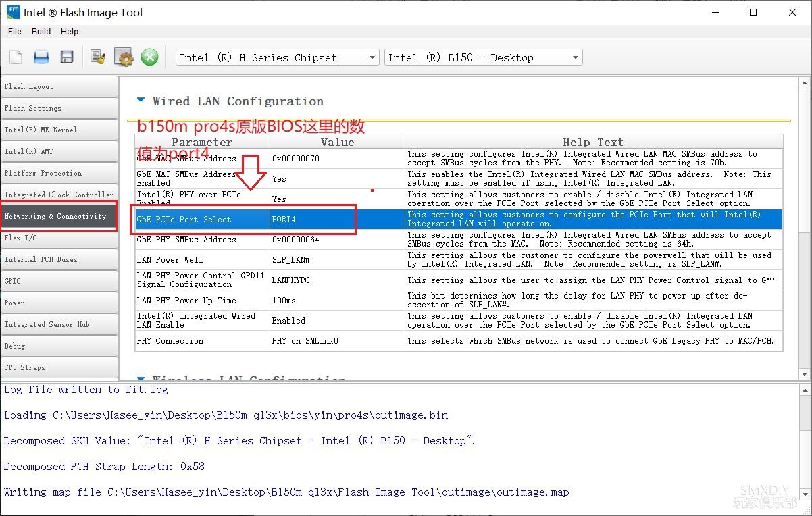Click the PHY on SMLink0 value cell
Image resolution: width=812 pixels, height=516 pixels.
(337, 341)
